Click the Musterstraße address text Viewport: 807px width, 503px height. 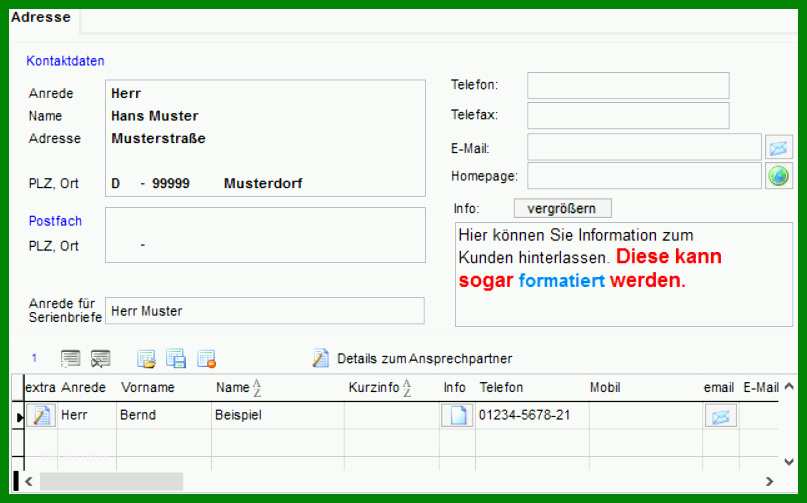159,138
